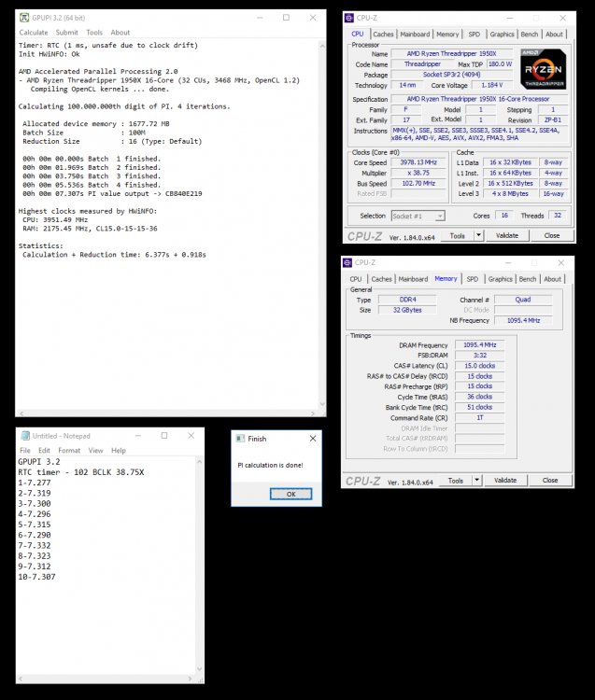595x700 pixels.
Task: Click the Notepad line '1-7.277'
Action: [x=35, y=483]
